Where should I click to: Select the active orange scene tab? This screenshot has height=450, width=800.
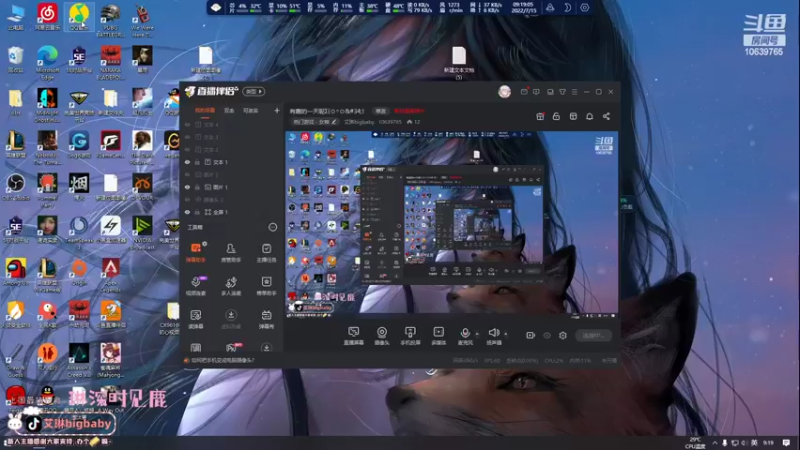[205, 111]
